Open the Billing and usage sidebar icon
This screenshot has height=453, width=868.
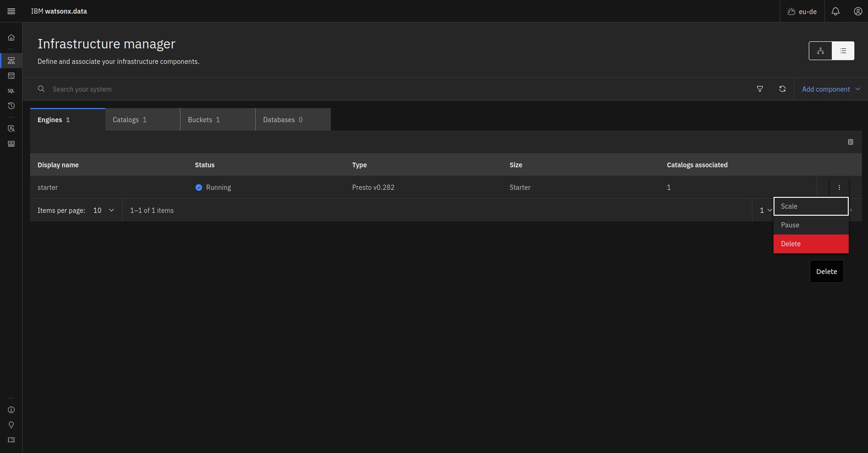[x=11, y=144]
